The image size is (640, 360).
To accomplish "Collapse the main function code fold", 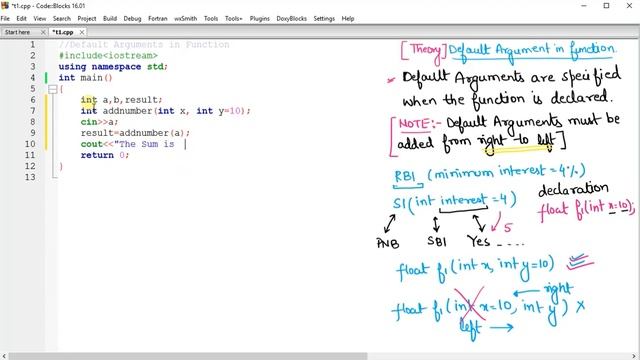I will pyautogui.click(x=53, y=89).
